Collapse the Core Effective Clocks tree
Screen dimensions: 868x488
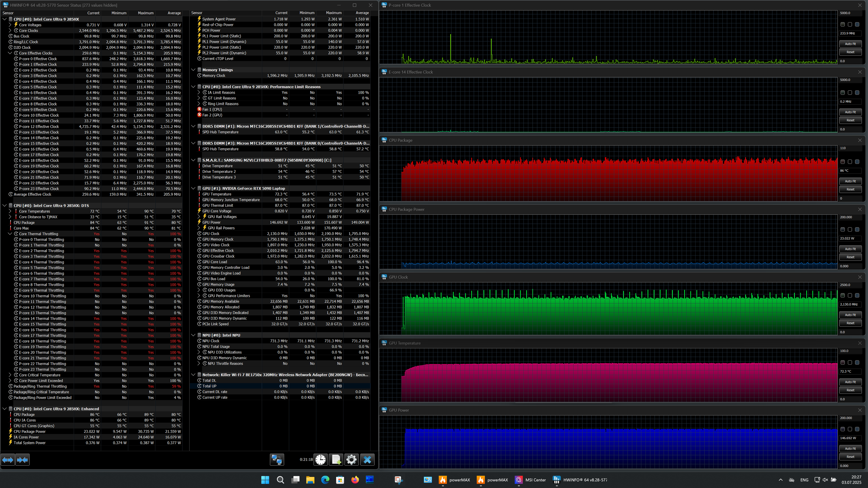tap(10, 53)
